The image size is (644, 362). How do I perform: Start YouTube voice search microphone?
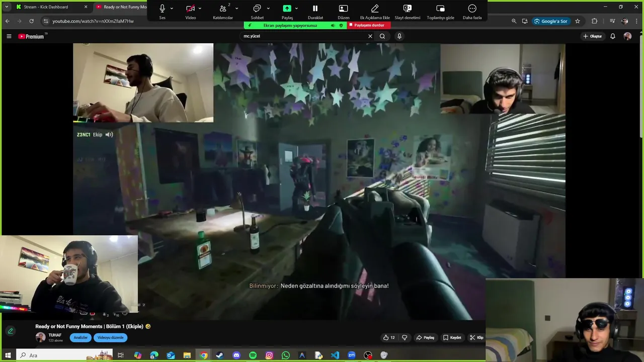399,36
